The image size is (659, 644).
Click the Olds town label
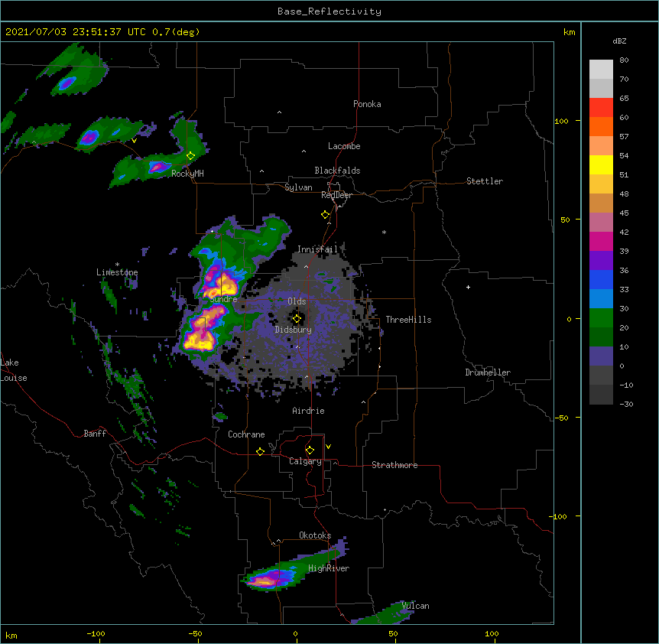point(297,301)
